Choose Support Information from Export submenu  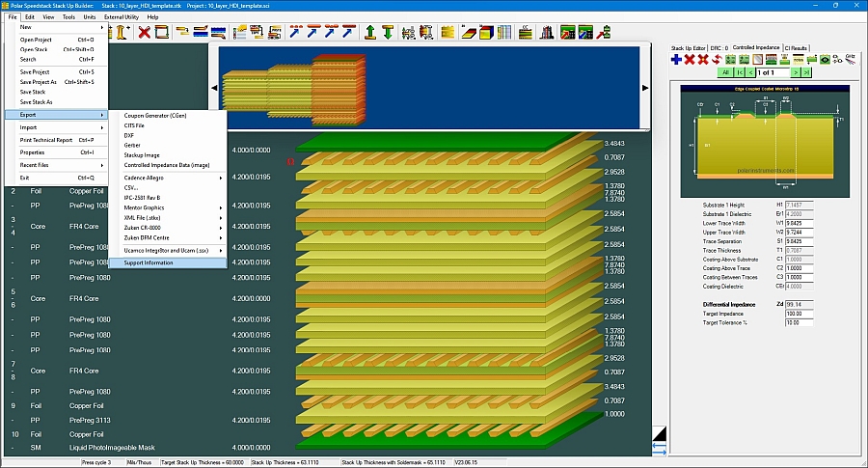[x=168, y=263]
